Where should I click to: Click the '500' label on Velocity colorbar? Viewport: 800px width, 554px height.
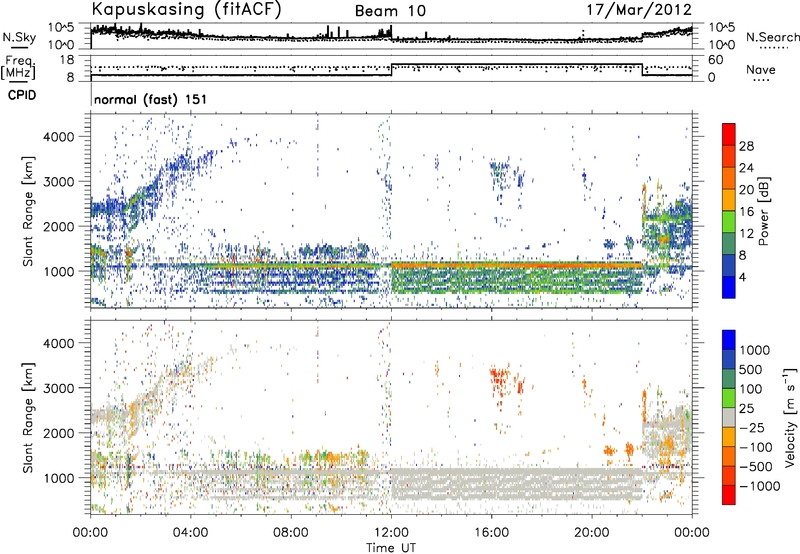tap(751, 370)
